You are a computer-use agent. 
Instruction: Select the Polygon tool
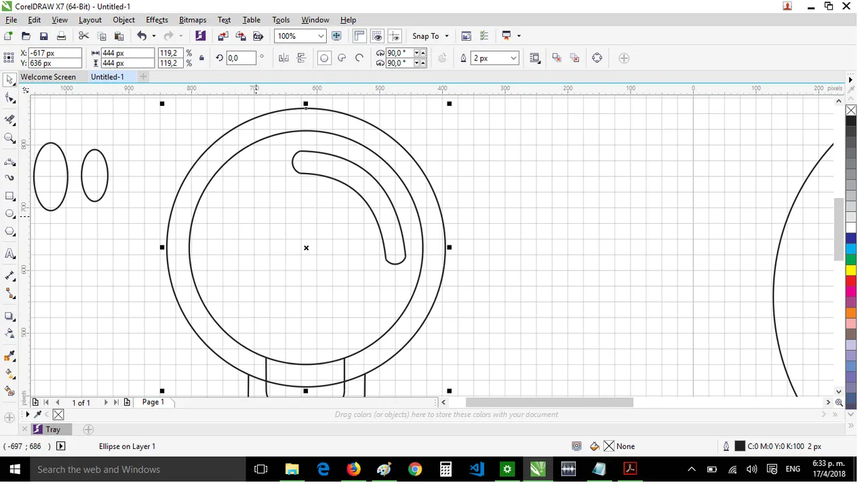[x=9, y=232]
